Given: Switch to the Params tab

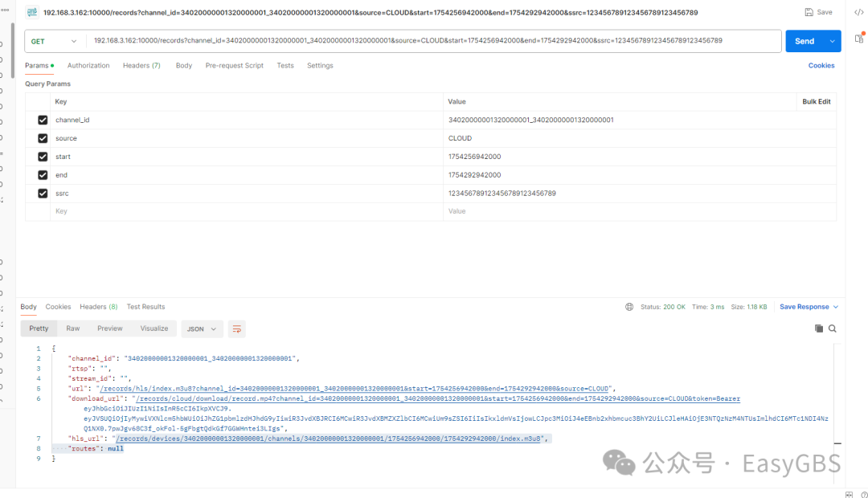Looking at the screenshot, I should coord(39,65).
